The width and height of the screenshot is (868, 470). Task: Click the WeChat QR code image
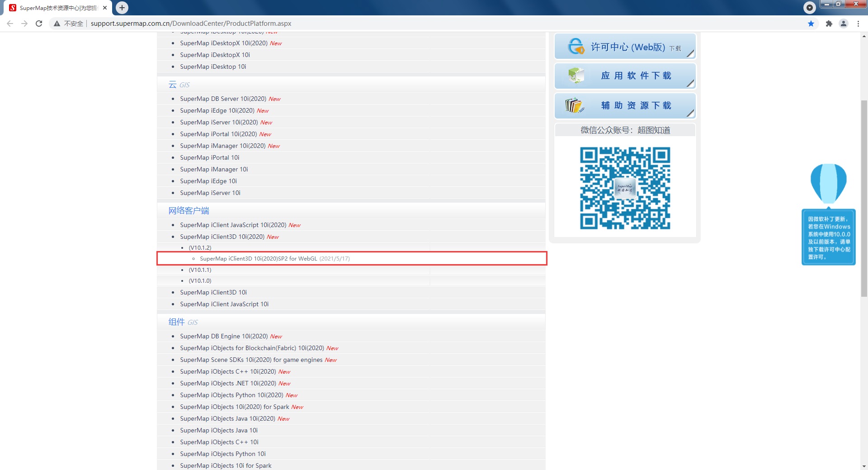pyautogui.click(x=625, y=188)
